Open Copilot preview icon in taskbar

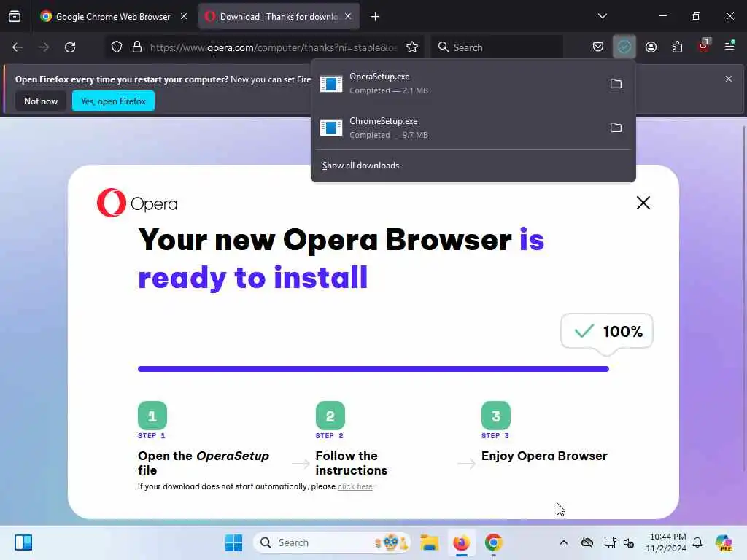pyautogui.click(x=724, y=542)
